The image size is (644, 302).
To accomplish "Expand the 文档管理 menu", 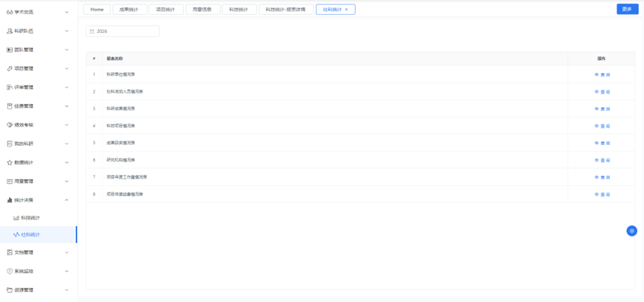I will [x=67, y=253].
